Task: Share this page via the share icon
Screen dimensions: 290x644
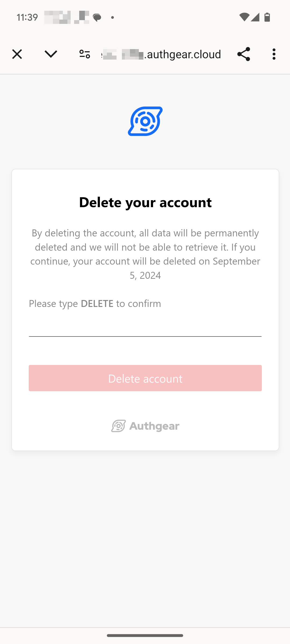Action: tap(244, 54)
